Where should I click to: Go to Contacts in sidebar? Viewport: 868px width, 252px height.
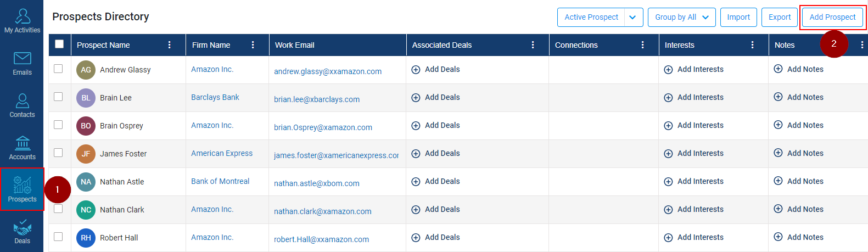tap(22, 105)
